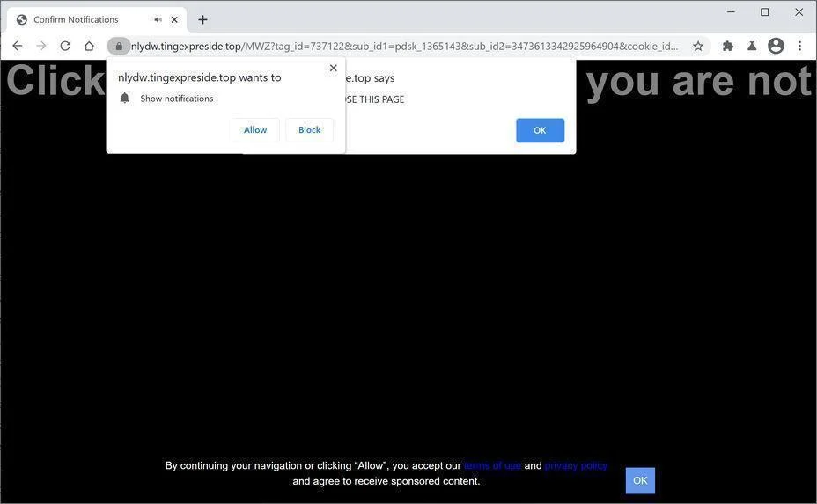Bookmark this page with the star icon
This screenshot has height=504, width=817.
coord(698,47)
